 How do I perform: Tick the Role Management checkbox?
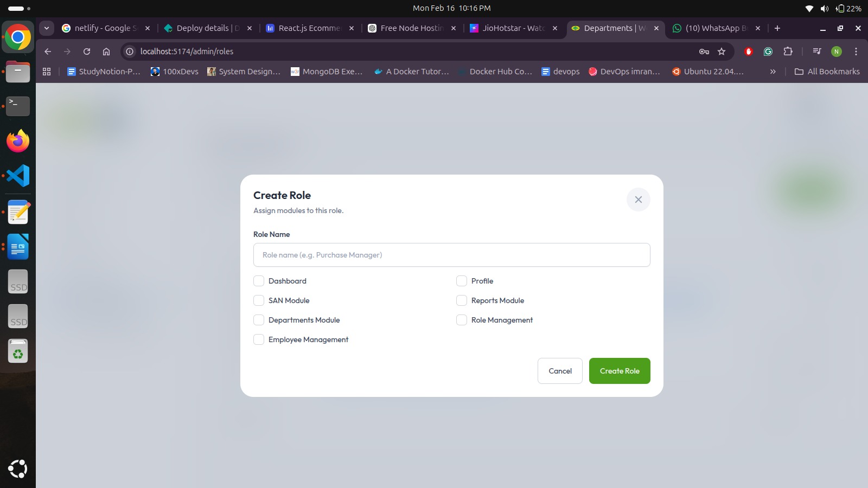pyautogui.click(x=462, y=320)
